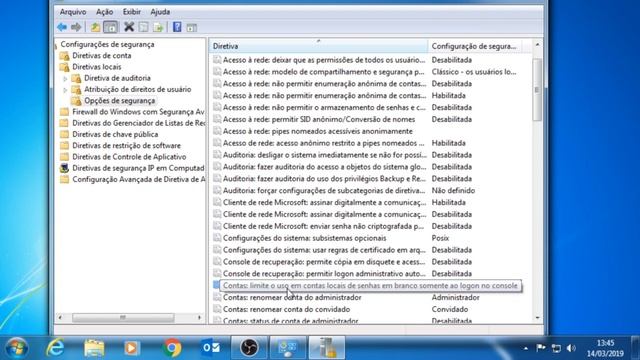Open Windows Media Player taskbar icon
The image size is (640, 360).
coord(131,348)
